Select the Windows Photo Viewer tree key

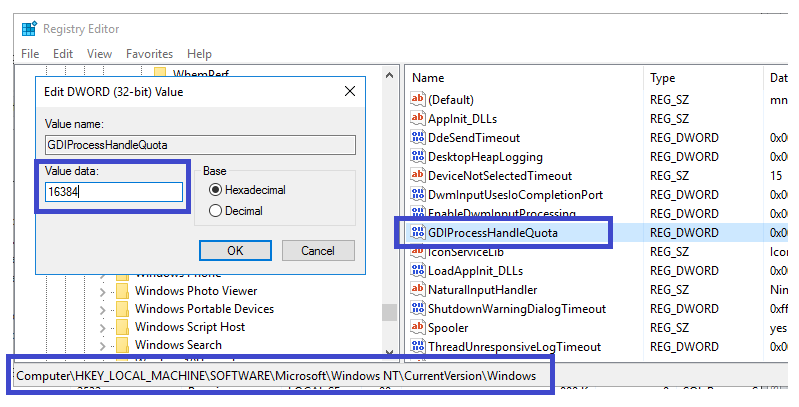(x=196, y=291)
